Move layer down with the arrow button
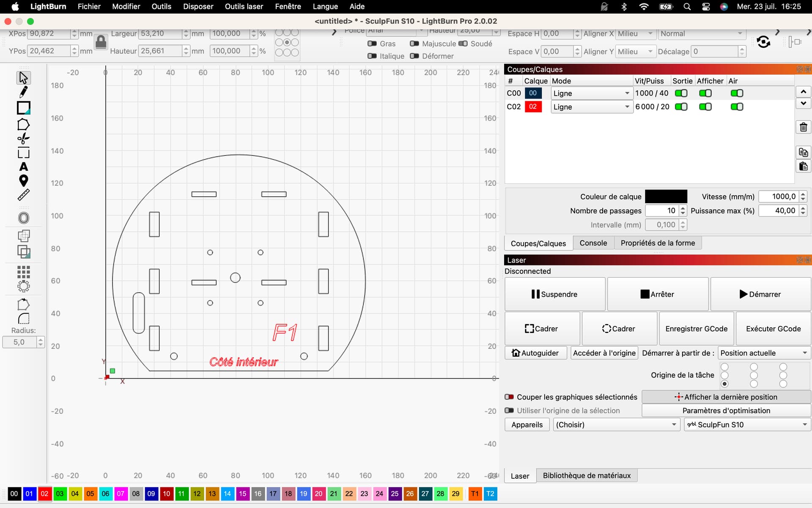 [x=803, y=103]
